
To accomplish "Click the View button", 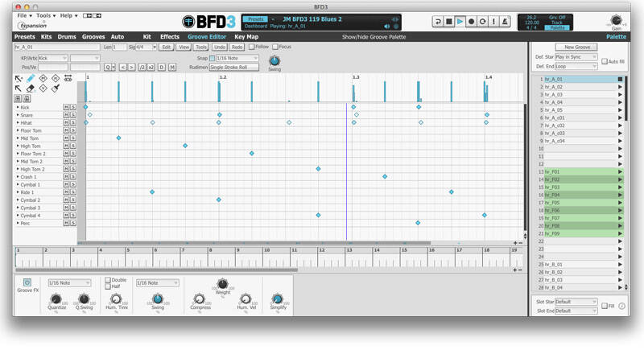I will click(x=184, y=47).
